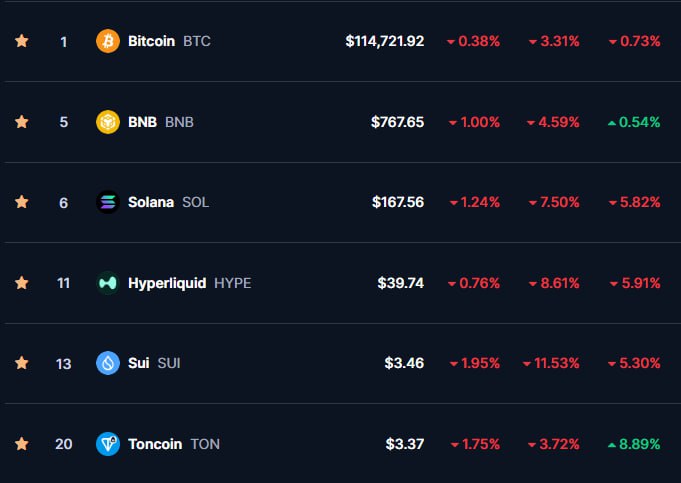
Task: Toggle the Hyperliquid favorite star
Action: click(22, 283)
